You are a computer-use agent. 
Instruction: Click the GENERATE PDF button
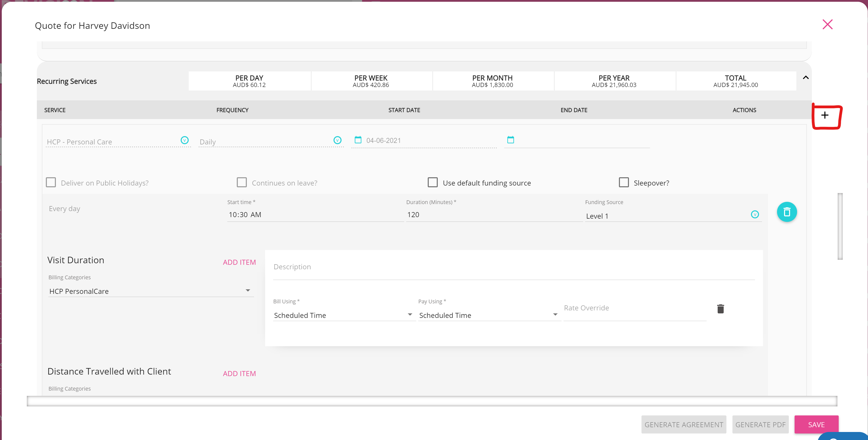760,424
